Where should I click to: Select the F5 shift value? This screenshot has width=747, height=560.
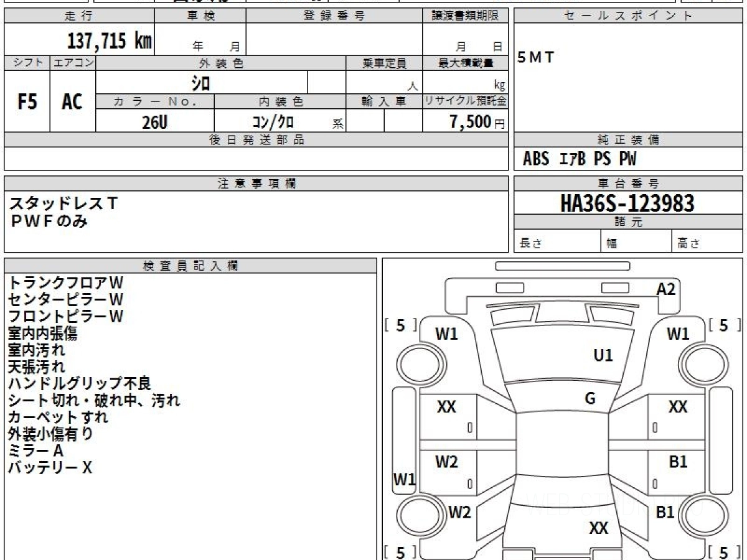[x=27, y=102]
